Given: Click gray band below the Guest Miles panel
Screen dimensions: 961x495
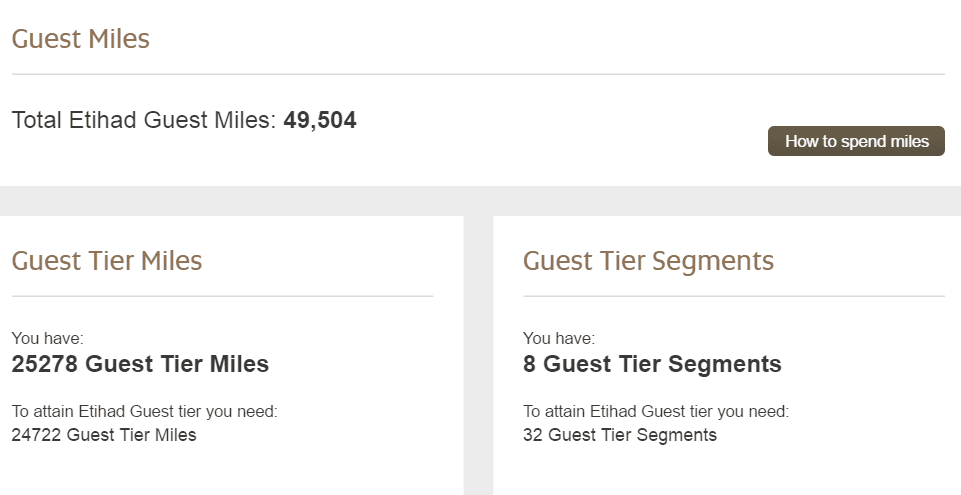Looking at the screenshot, I should click(x=480, y=201).
